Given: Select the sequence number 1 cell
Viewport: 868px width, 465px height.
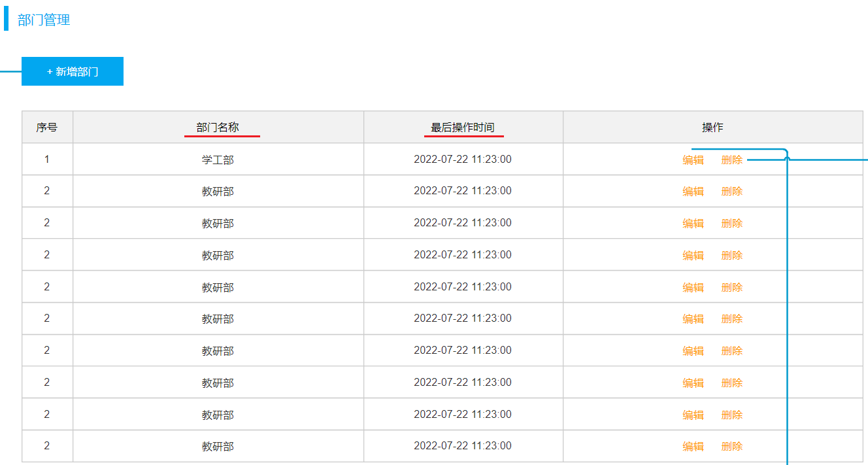Looking at the screenshot, I should pos(47,160).
